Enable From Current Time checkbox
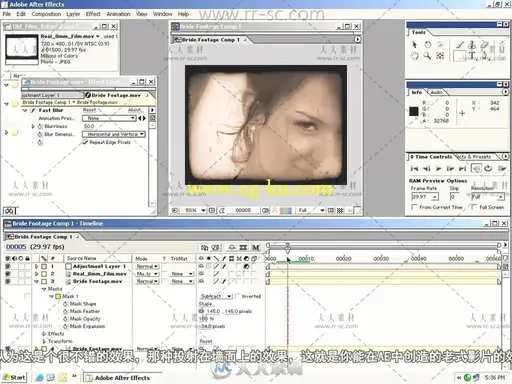This screenshot has height=384, width=512. click(x=414, y=207)
